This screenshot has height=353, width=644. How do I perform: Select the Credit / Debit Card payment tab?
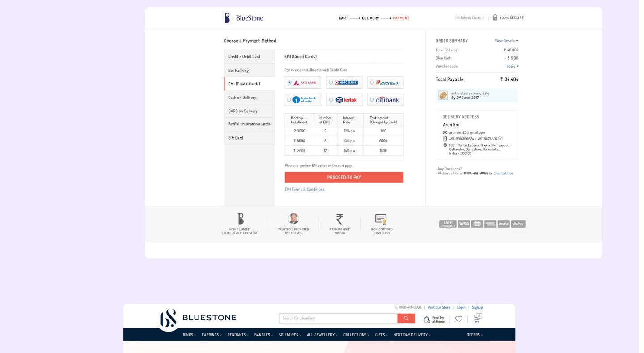tap(250, 57)
